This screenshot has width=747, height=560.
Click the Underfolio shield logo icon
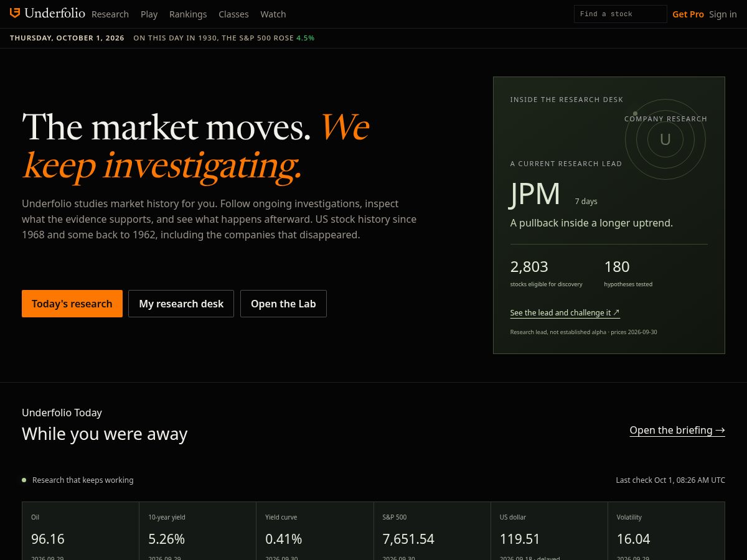(x=15, y=13)
